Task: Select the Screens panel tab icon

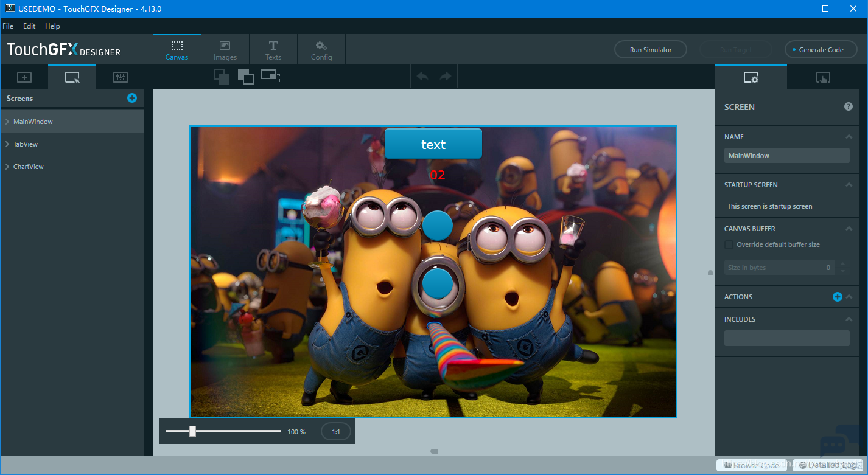Action: click(x=72, y=77)
